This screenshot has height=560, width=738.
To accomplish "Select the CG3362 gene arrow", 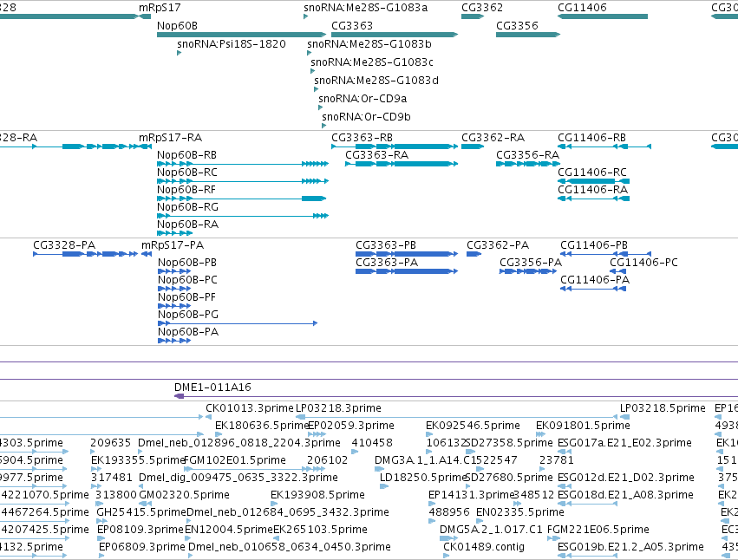I will click(473, 16).
